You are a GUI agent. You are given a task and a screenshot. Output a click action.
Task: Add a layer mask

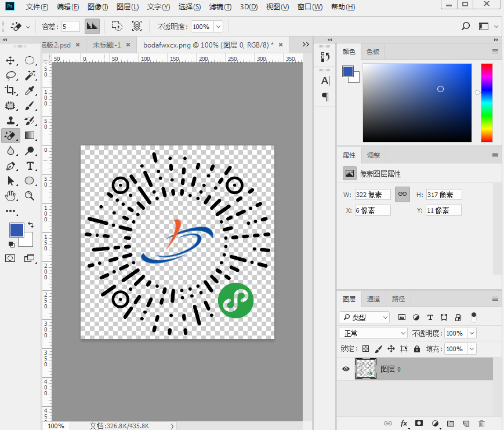pyautogui.click(x=419, y=423)
